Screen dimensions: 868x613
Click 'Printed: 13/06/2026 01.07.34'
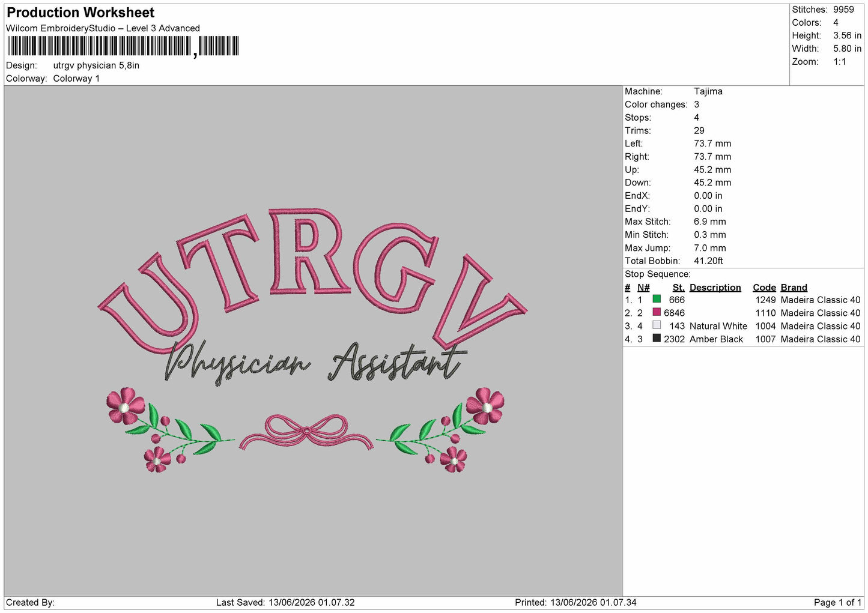tap(575, 602)
